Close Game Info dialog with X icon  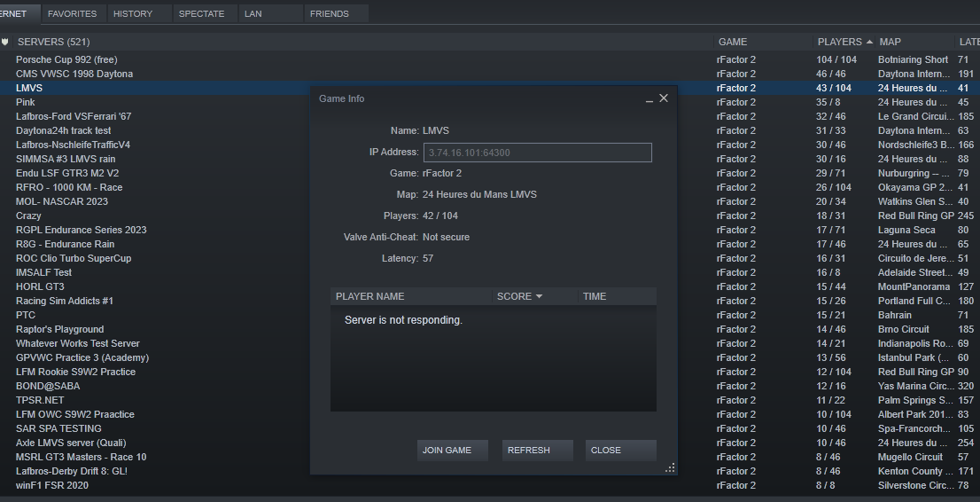click(664, 98)
